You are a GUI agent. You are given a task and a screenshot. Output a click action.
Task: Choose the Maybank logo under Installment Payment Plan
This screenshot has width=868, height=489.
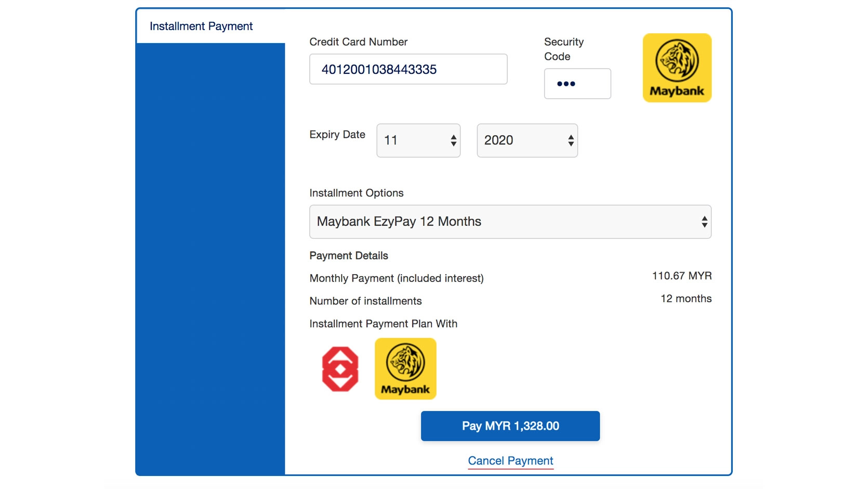(405, 369)
